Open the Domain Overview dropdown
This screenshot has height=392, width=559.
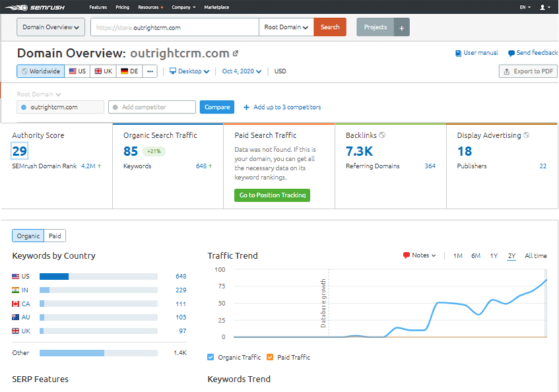click(x=51, y=28)
